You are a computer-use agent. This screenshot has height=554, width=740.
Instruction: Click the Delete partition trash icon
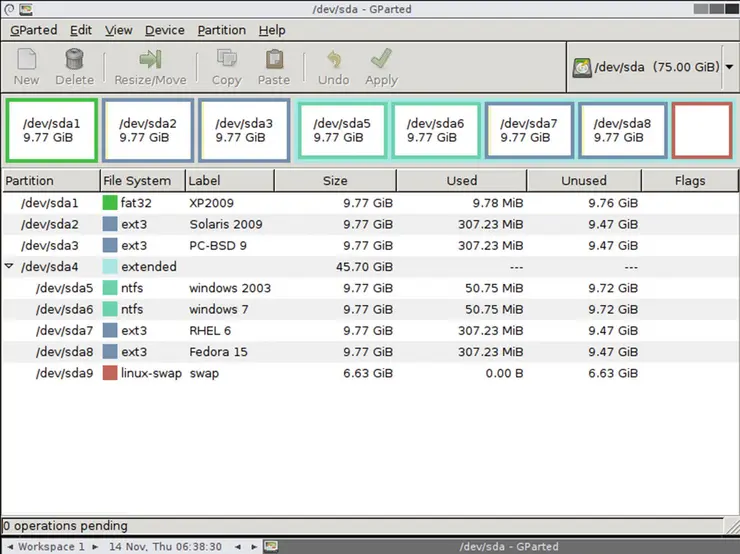(x=74, y=60)
